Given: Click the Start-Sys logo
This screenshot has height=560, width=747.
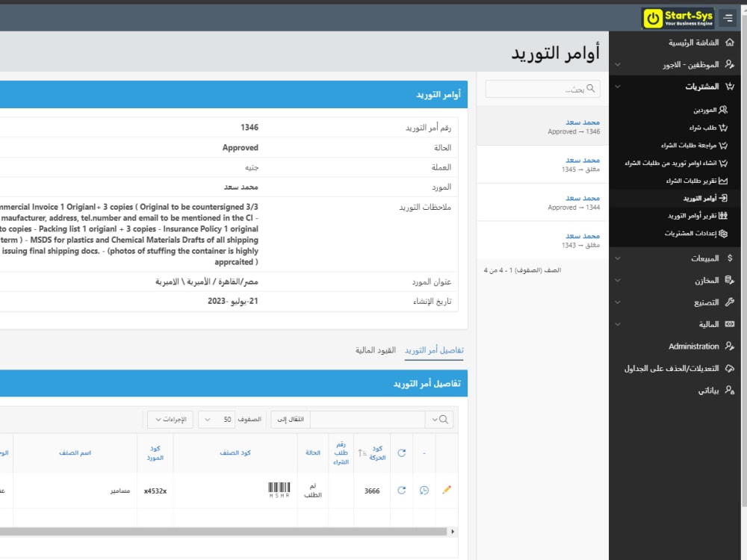Looking at the screenshot, I should (677, 17).
